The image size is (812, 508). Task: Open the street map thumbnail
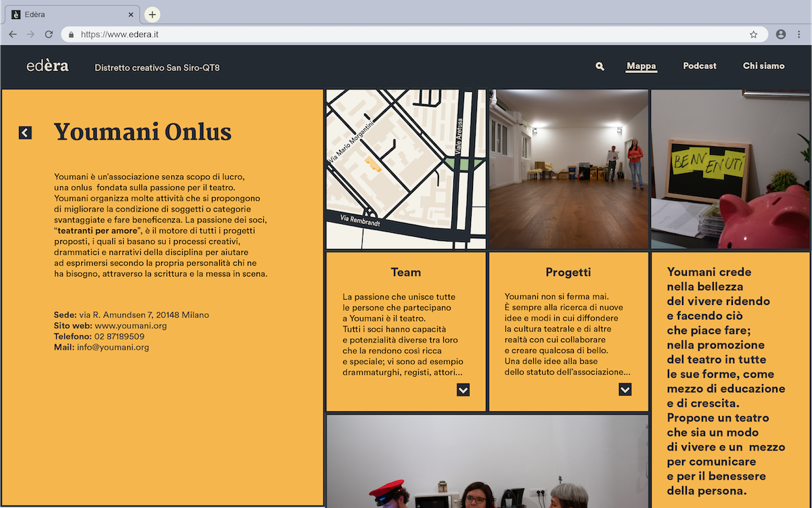point(406,169)
